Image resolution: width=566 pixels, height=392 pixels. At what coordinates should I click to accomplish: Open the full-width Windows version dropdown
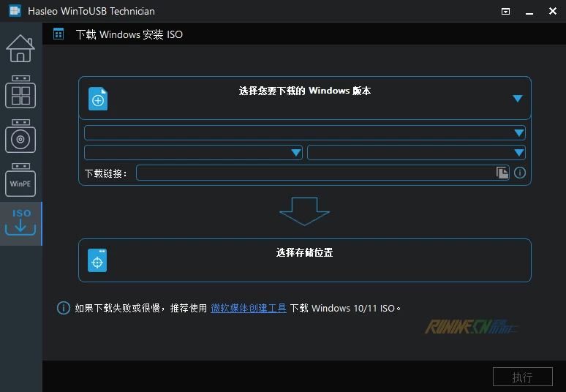[x=304, y=132]
